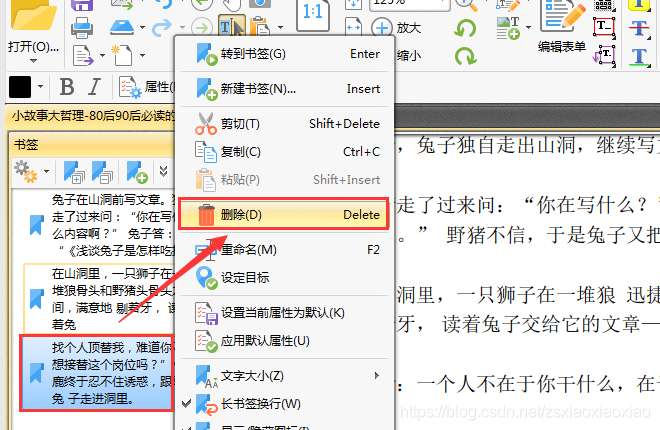The image size is (660, 430).
Task: Rotate page clockwise icon
Action: pos(466,56)
